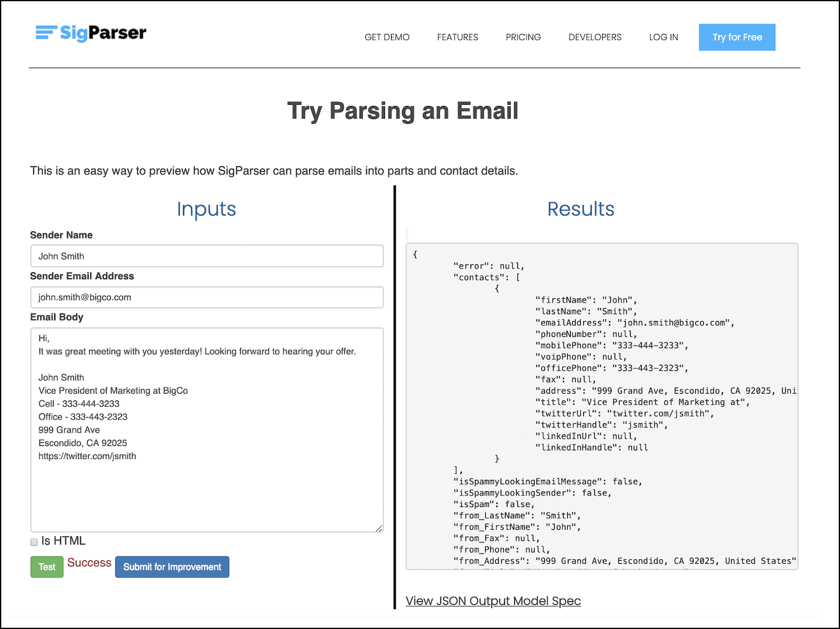Click the "twitterUrl" JSON result line
Screen dimensions: 840x629
[x=625, y=413]
